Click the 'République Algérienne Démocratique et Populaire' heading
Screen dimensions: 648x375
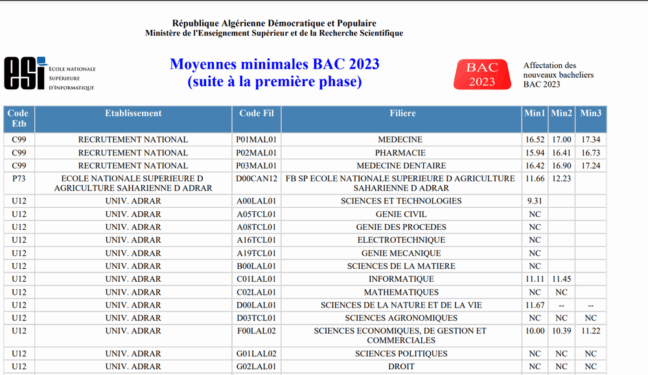tap(274, 23)
